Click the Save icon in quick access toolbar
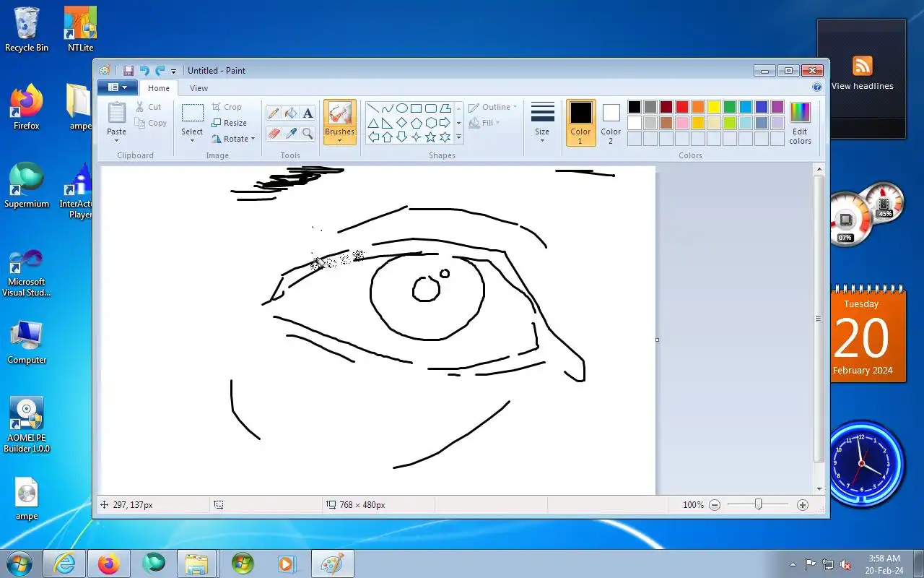Viewport: 924px width, 578px height. coord(128,71)
